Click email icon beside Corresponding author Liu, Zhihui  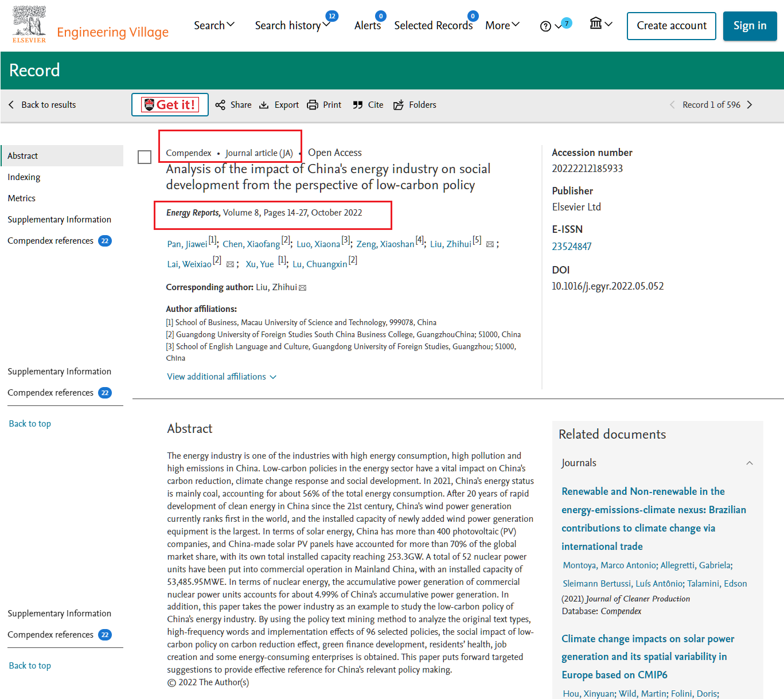point(303,288)
